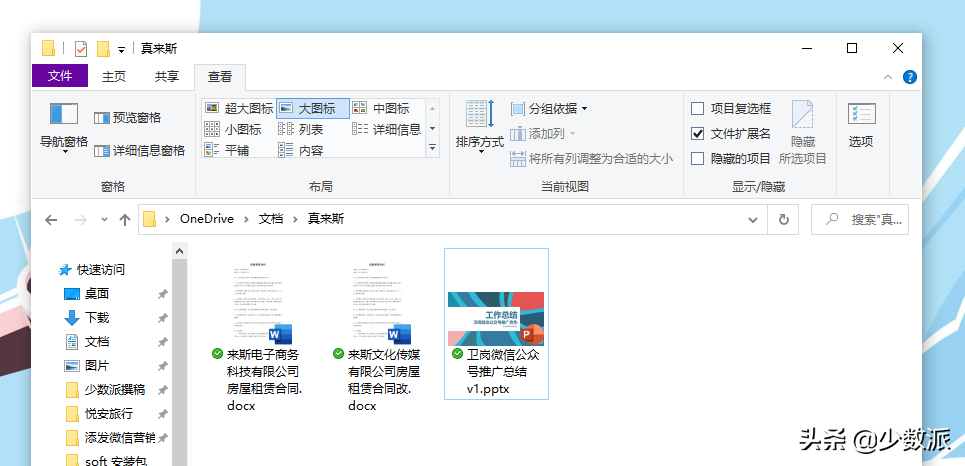The image size is (965, 466).
Task: Enable the 项目复选框 item check boxes option
Action: tap(731, 109)
